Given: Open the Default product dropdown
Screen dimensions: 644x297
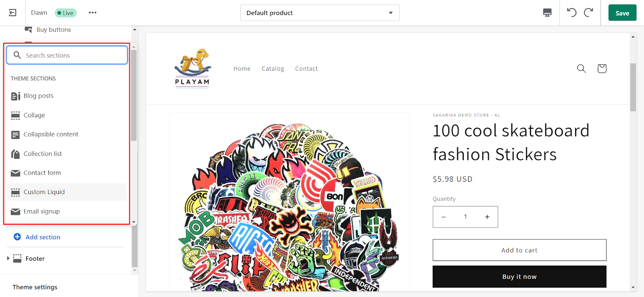Looking at the screenshot, I should point(320,12).
